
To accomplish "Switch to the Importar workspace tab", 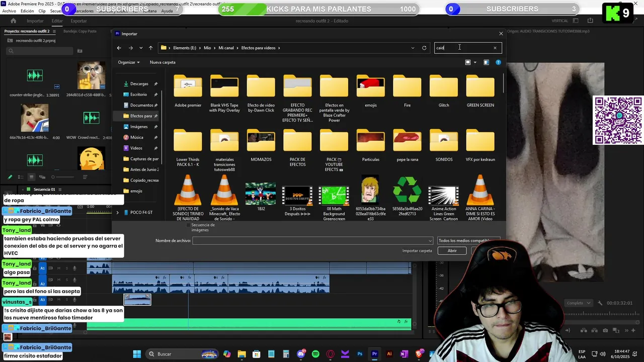I will pos(35,21).
